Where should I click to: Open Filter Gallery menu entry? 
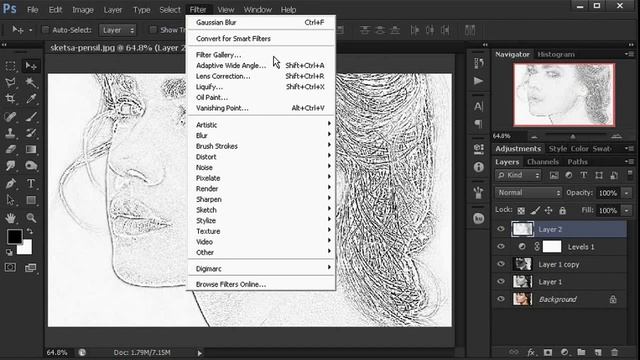pyautogui.click(x=261, y=55)
